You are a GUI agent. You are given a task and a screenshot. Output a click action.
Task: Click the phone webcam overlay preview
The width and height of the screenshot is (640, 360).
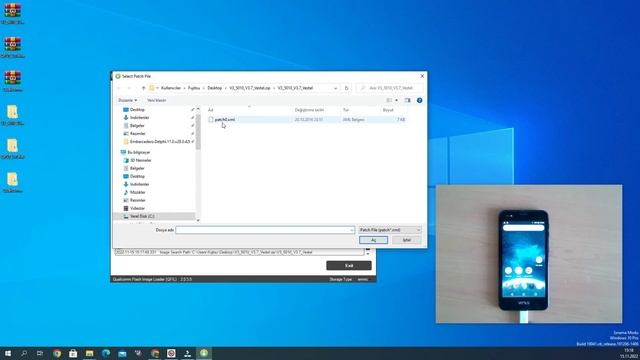point(529,254)
